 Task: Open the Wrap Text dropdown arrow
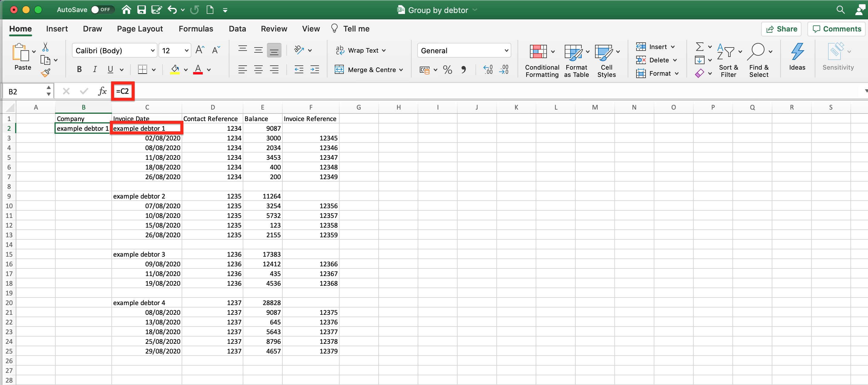click(x=384, y=51)
